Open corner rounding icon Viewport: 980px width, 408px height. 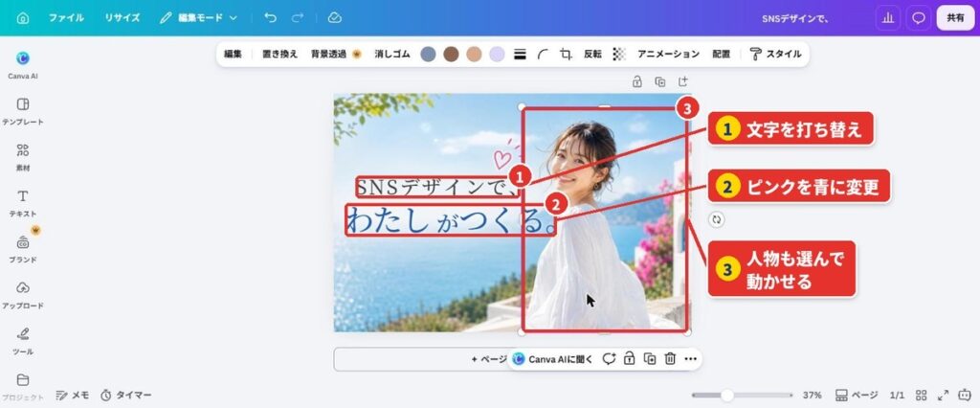click(x=543, y=55)
